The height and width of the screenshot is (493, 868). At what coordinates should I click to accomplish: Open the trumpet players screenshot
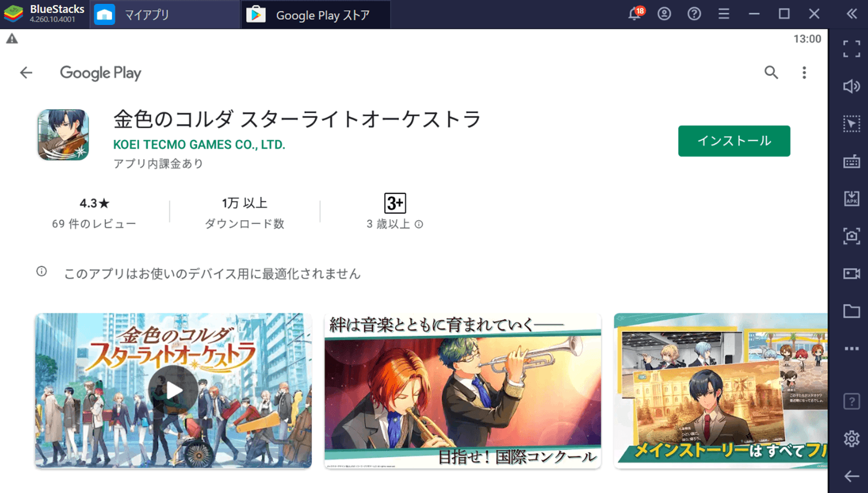click(463, 390)
